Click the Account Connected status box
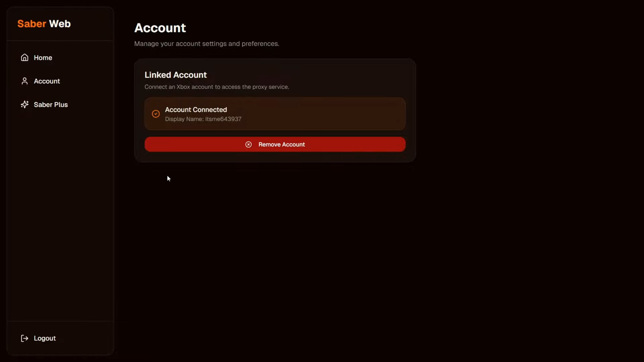 [275, 114]
